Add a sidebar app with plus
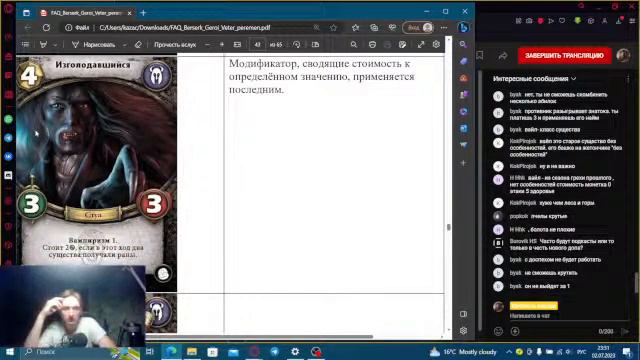Screen dimensions: 640x360 pyautogui.click(x=463, y=163)
